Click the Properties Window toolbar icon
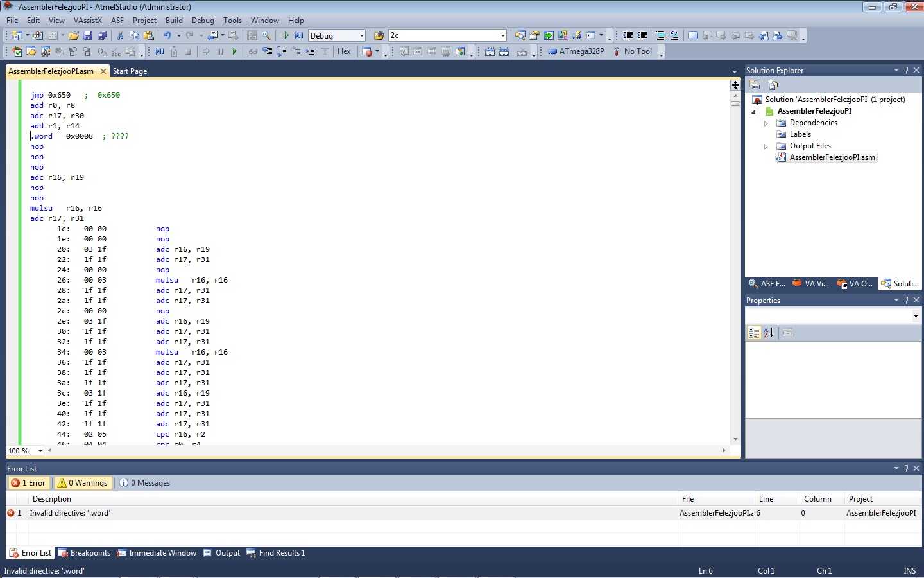Image resolution: width=924 pixels, height=578 pixels. click(535, 36)
